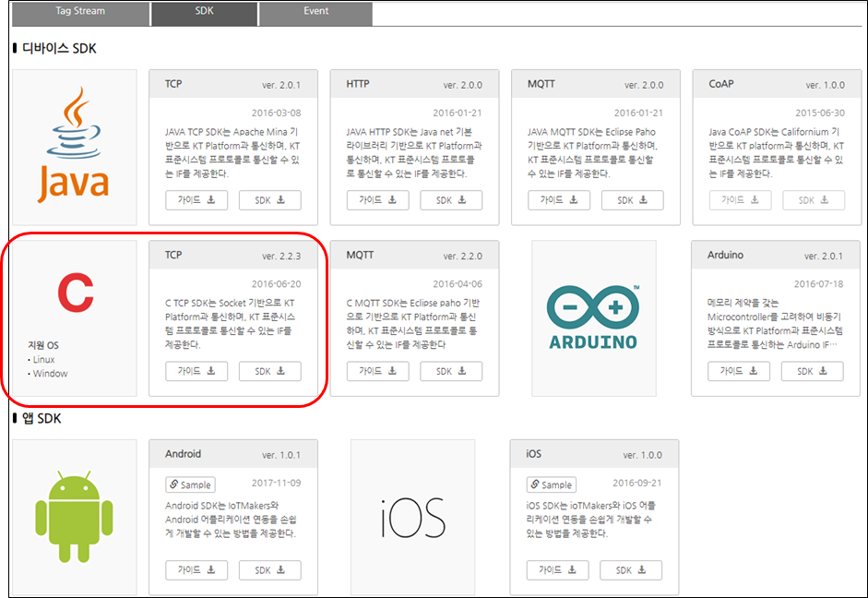Download the Java TCP guide
The height and width of the screenshot is (598, 868).
(x=196, y=200)
